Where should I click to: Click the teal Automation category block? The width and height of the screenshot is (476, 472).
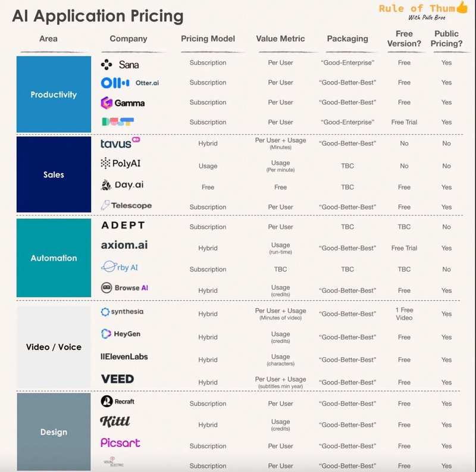(54, 258)
